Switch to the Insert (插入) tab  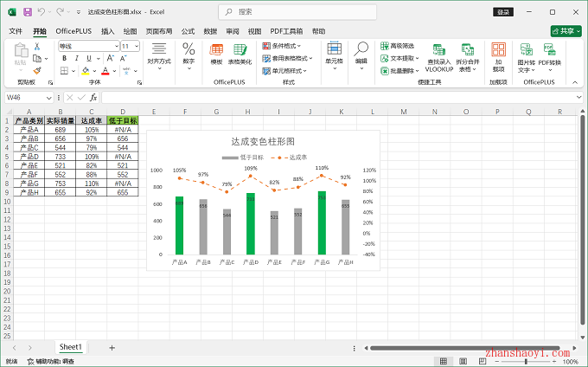tap(107, 31)
